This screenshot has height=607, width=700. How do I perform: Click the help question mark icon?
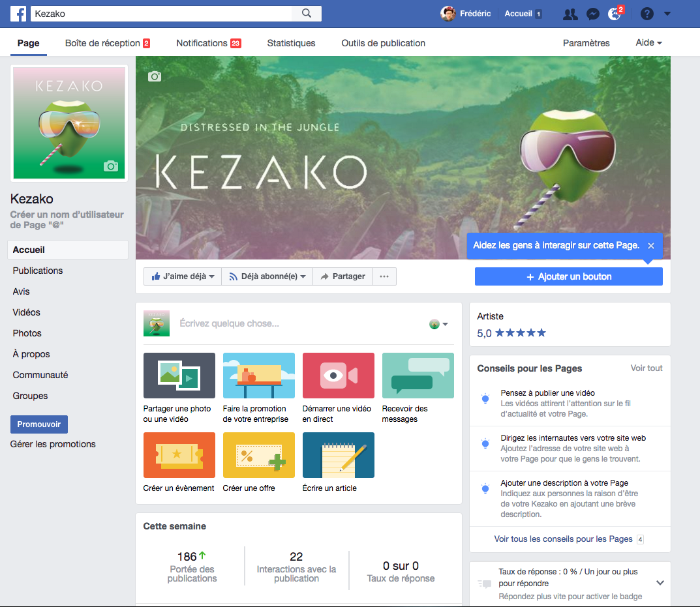(x=645, y=14)
